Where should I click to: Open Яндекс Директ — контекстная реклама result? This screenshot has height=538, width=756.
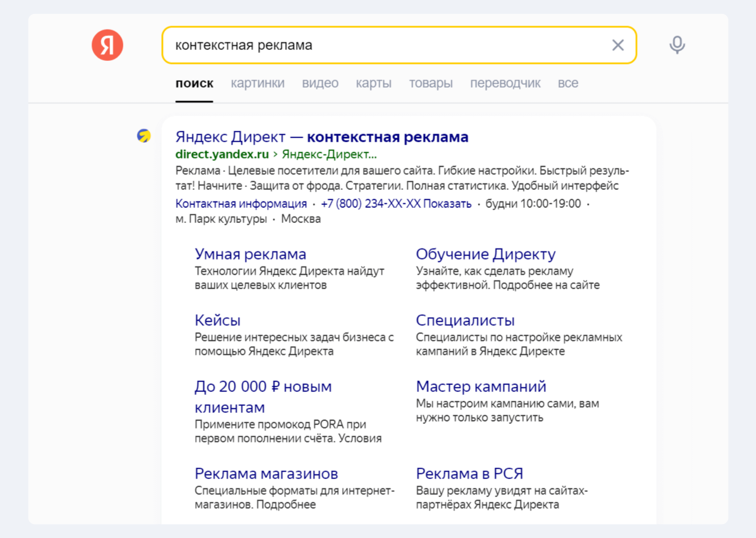322,137
